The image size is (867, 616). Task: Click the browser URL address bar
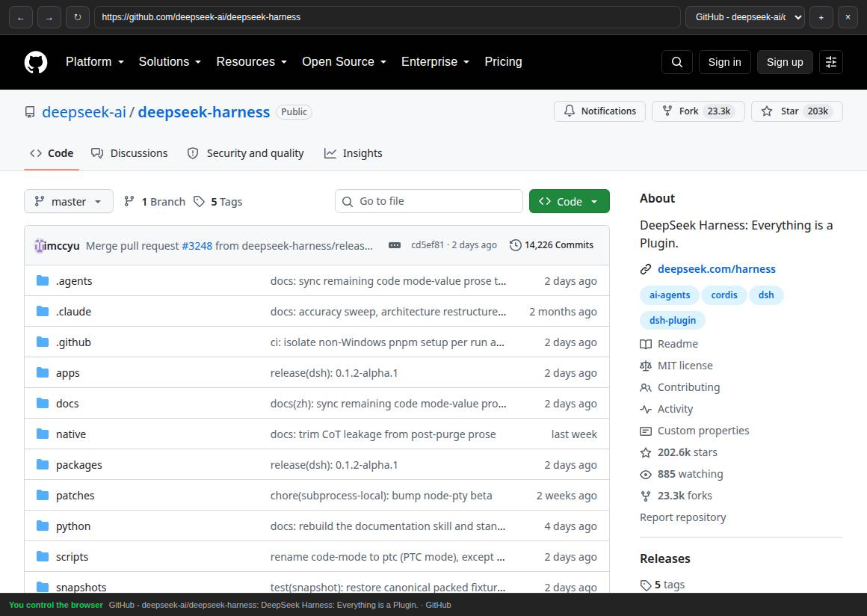coord(387,17)
